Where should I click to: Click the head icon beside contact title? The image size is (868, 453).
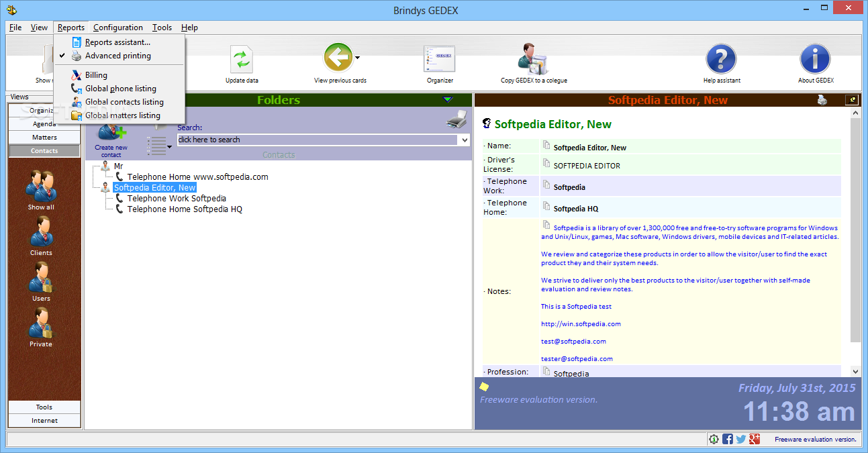(x=487, y=123)
